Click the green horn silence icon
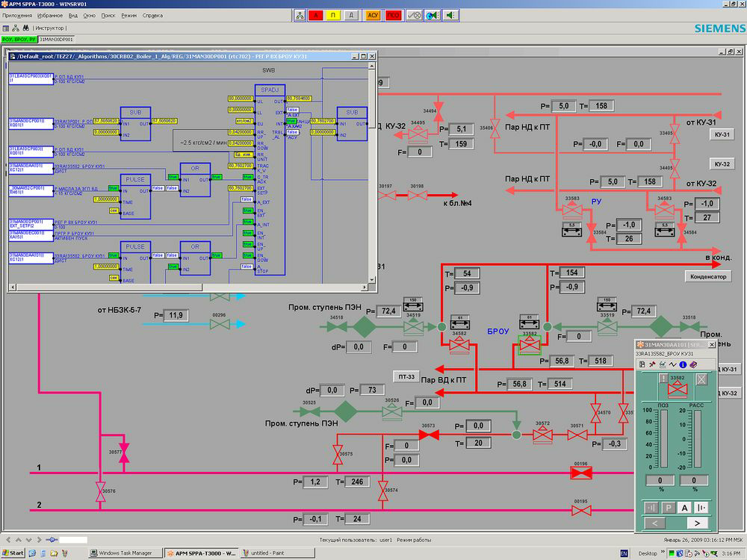747x560 pixels. 450,15
